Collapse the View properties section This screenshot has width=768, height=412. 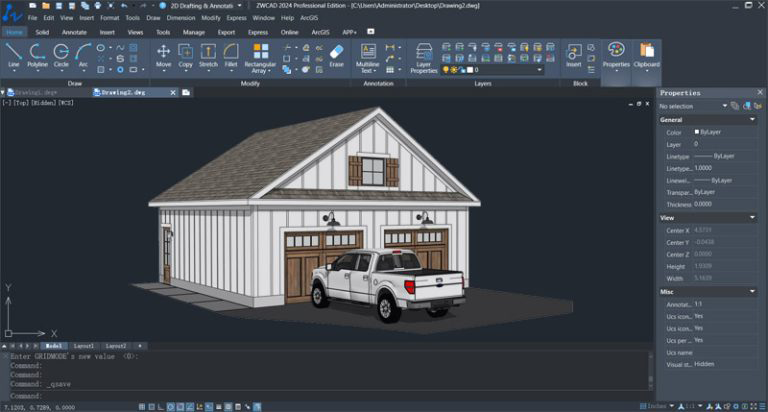click(x=751, y=217)
